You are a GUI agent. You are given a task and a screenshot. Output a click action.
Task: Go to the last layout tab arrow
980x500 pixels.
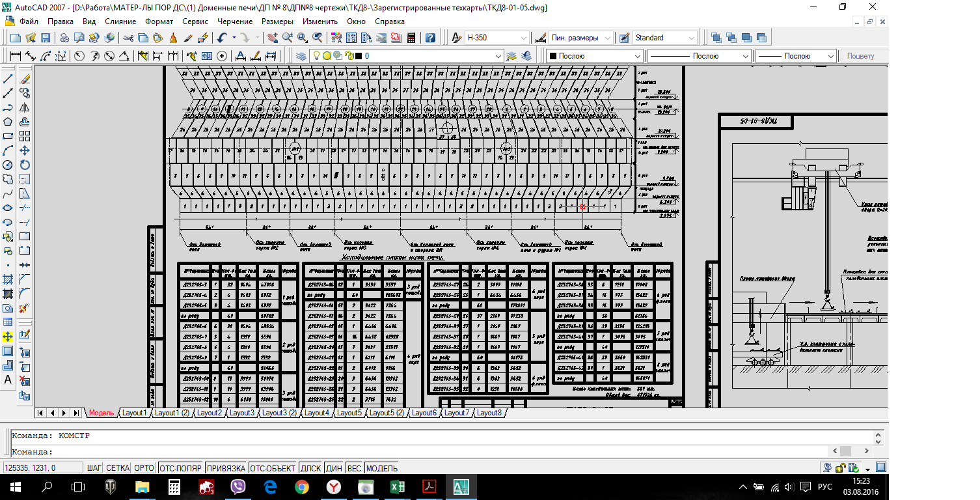coord(76,413)
